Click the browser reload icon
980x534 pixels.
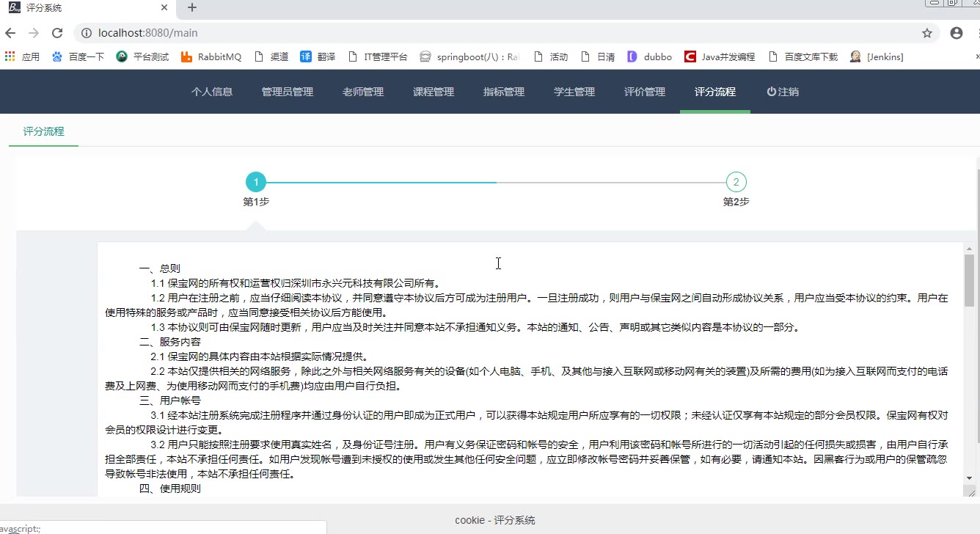(57, 33)
